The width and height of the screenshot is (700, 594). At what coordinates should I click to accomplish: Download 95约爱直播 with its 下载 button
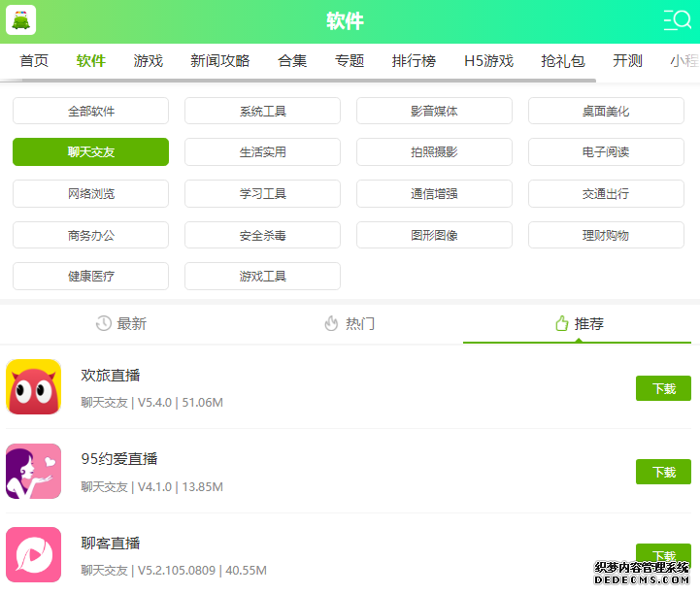click(x=663, y=472)
